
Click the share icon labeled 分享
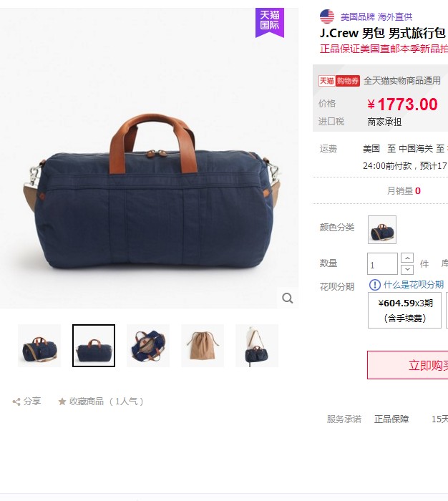(16, 402)
